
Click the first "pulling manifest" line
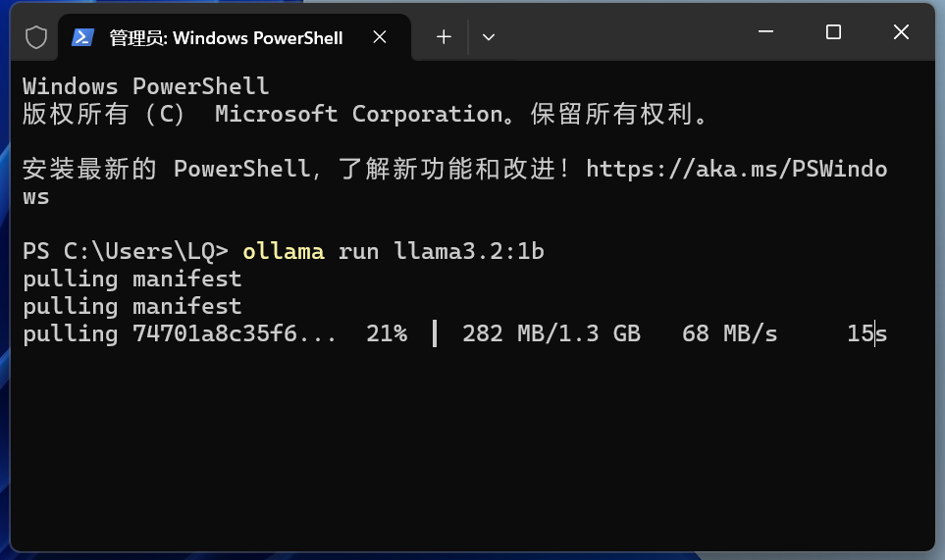(x=131, y=279)
